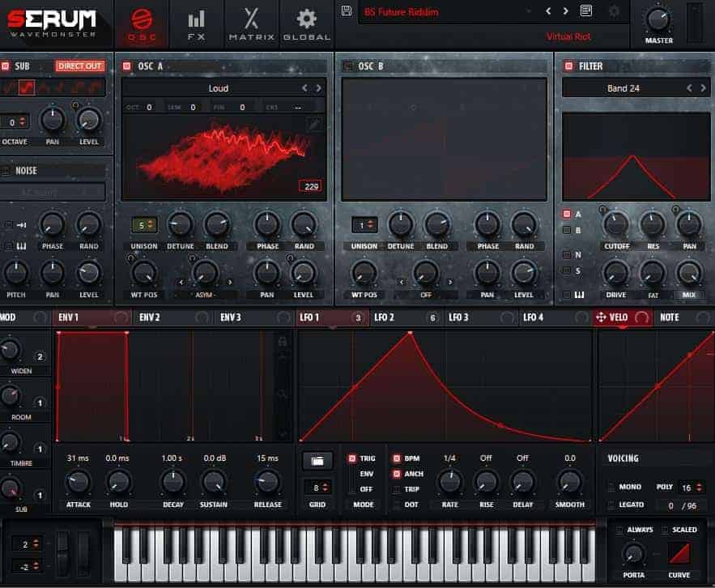
Task: Toggle LFO TRIG mode
Action: click(352, 458)
